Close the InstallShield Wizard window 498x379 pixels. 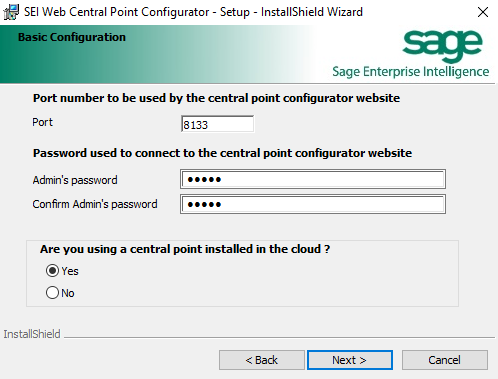(x=483, y=12)
